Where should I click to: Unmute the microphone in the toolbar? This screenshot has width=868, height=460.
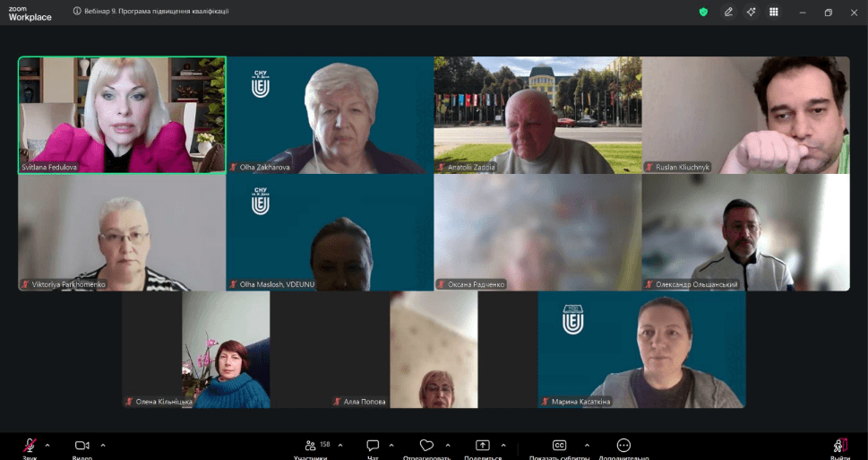coord(30,446)
